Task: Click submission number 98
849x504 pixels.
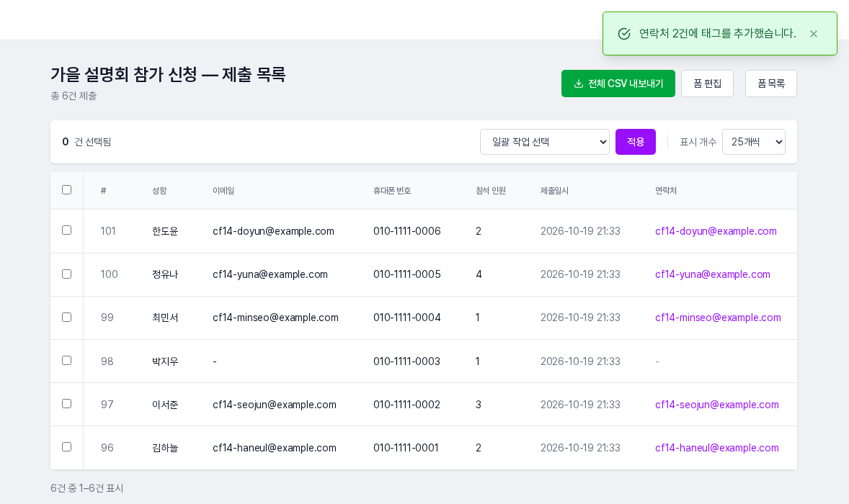Action: click(107, 361)
